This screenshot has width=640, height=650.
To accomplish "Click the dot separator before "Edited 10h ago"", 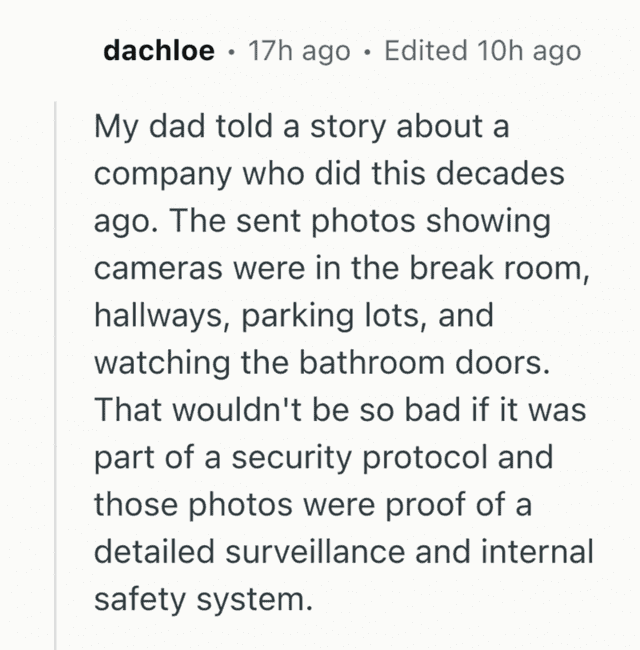I will (x=367, y=51).
